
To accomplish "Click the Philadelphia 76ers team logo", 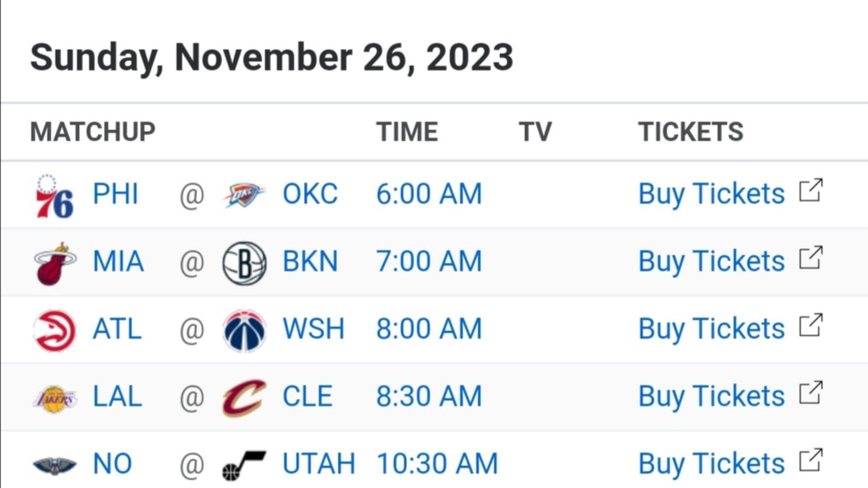I will [x=55, y=196].
